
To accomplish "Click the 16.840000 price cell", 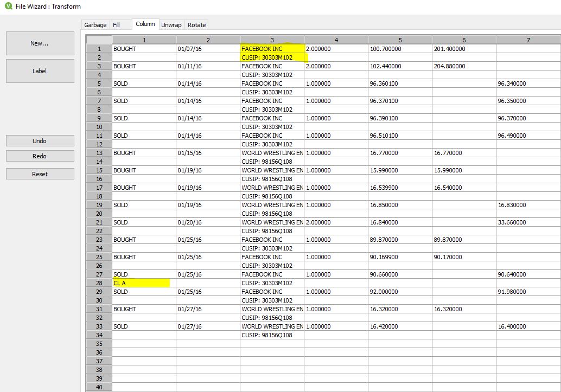I will tap(400, 222).
